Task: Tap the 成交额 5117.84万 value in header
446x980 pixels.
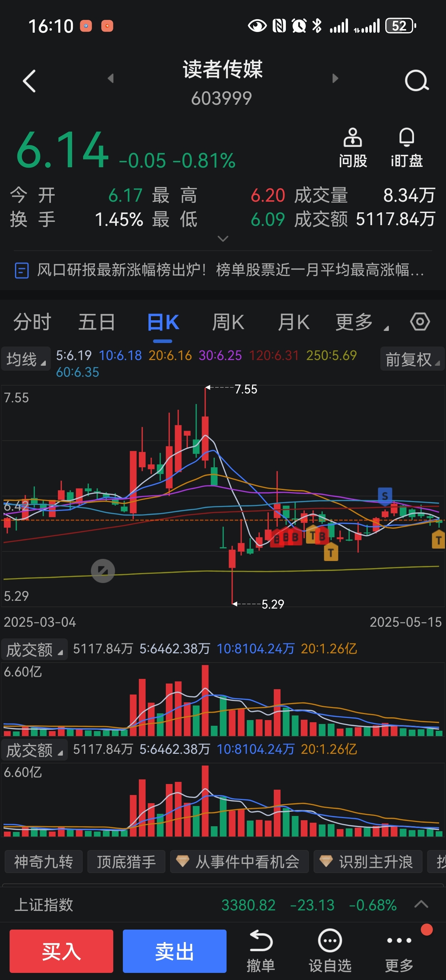Action: [395, 219]
